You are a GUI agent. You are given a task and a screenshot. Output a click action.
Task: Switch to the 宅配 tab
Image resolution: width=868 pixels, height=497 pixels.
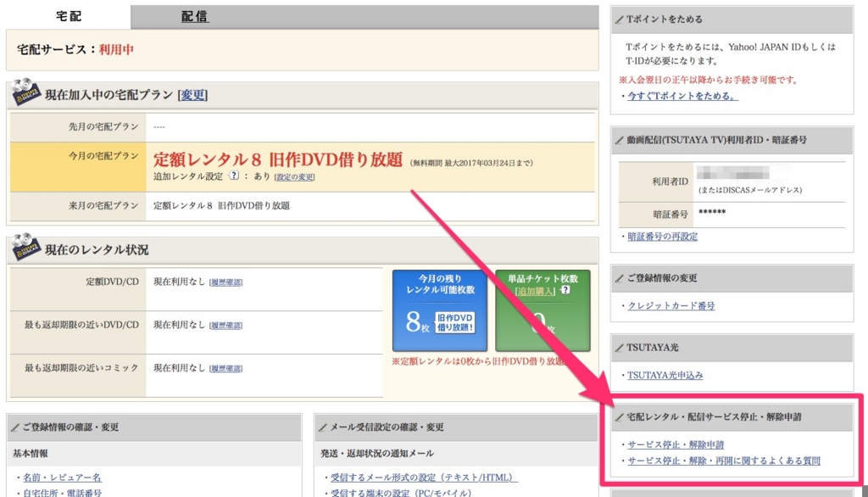coord(68,16)
